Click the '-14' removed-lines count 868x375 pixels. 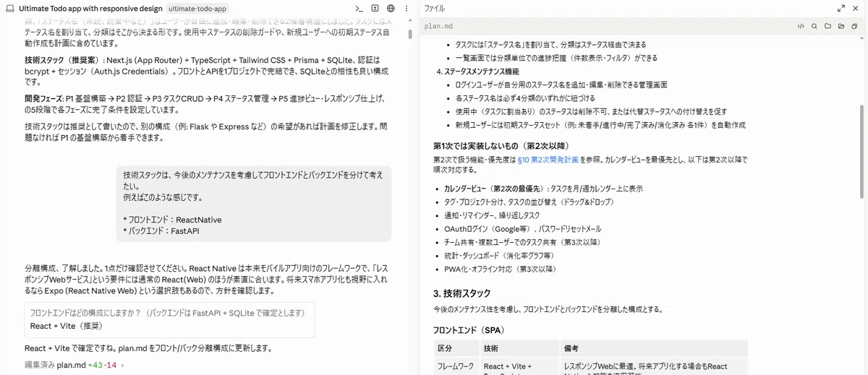[x=110, y=366]
